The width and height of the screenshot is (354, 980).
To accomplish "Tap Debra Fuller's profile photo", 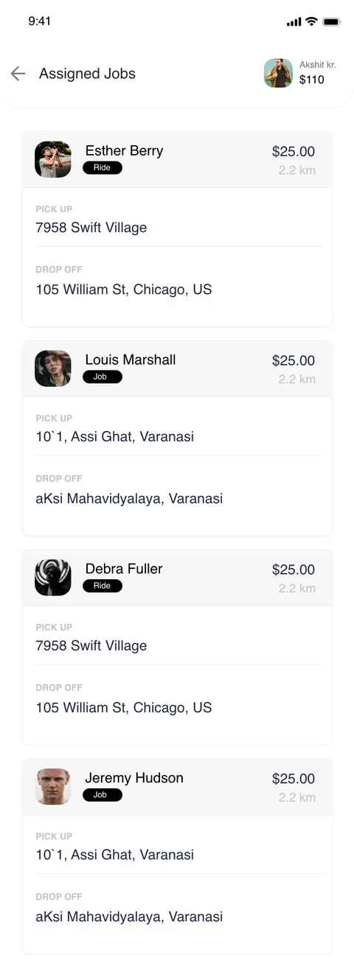I will pyautogui.click(x=53, y=578).
